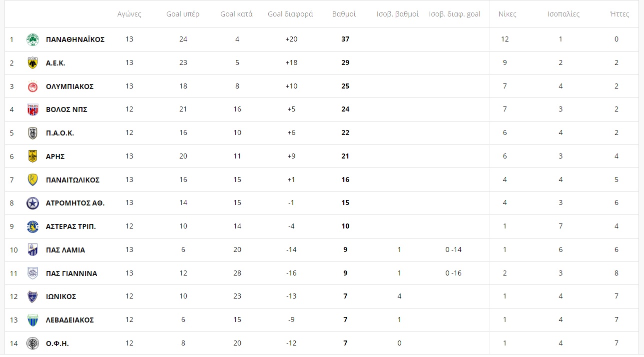Click the P.A.O.K. black-white crest

(32, 133)
